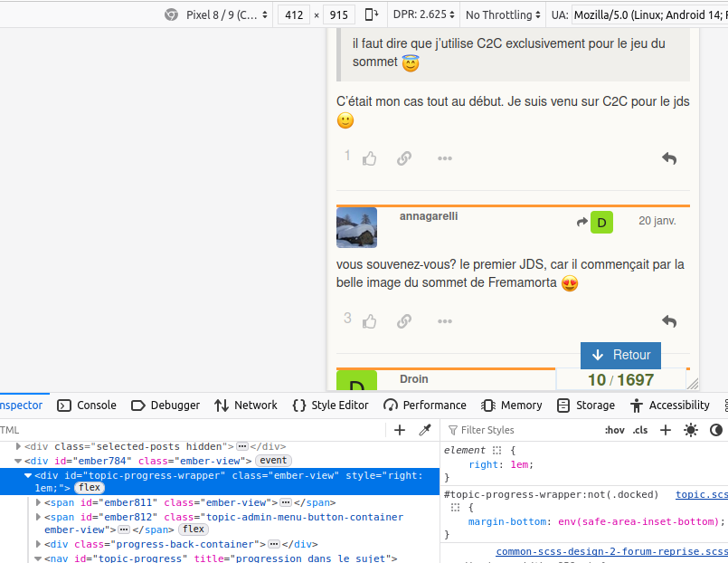Switch to the Console tab
728x563 pixels.
click(87, 406)
